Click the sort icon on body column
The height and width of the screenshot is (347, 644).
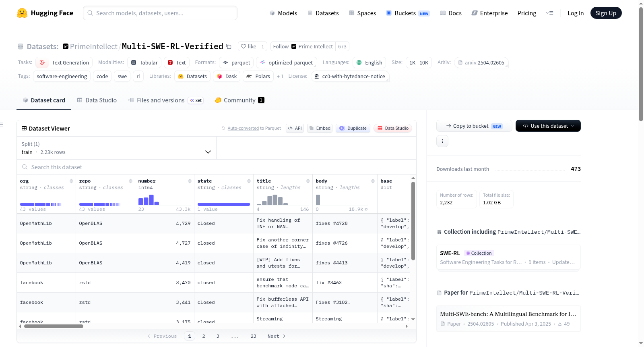(x=373, y=181)
